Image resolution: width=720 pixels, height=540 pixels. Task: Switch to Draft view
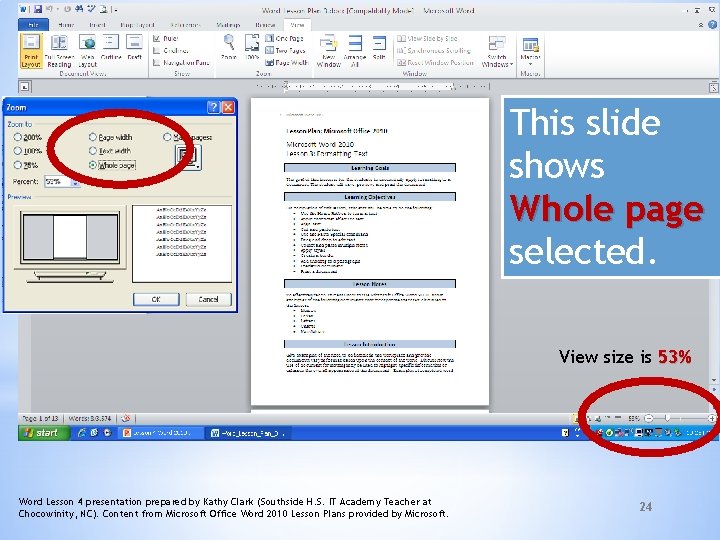(134, 48)
